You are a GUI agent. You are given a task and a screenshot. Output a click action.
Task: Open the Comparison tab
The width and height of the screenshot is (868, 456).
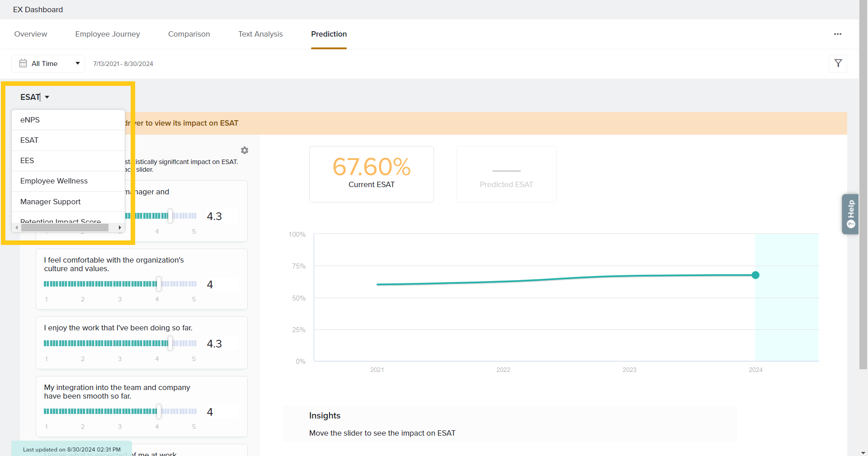click(x=189, y=34)
